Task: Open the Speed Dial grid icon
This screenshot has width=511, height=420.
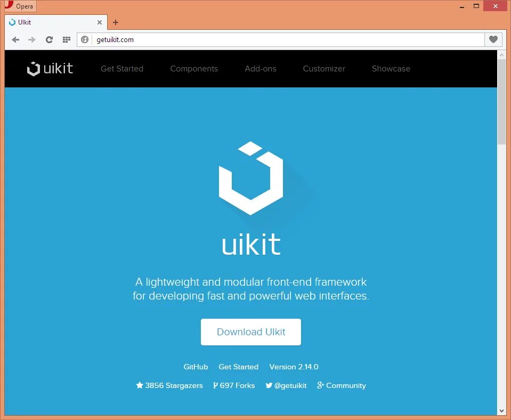Action: click(x=67, y=40)
